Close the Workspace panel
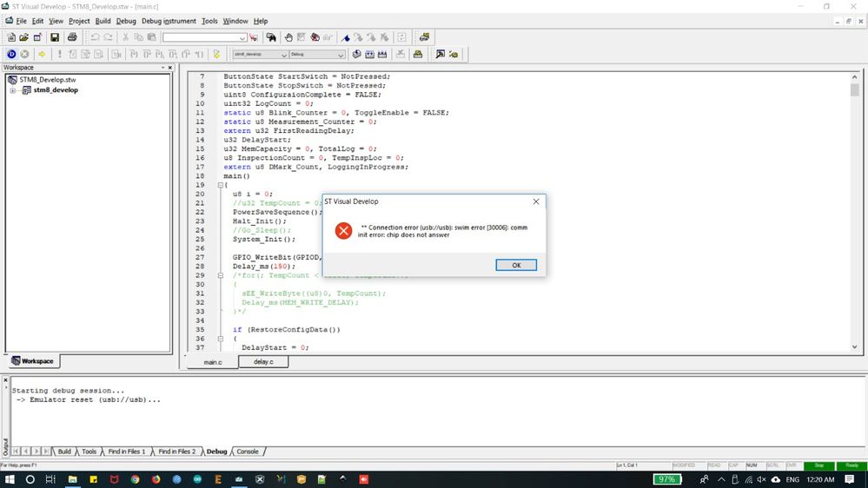868x488 pixels. click(x=170, y=68)
